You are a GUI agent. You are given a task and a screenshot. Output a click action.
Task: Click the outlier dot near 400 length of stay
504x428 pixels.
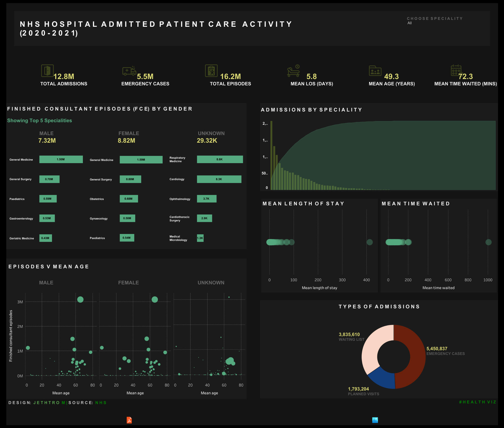[x=369, y=242]
